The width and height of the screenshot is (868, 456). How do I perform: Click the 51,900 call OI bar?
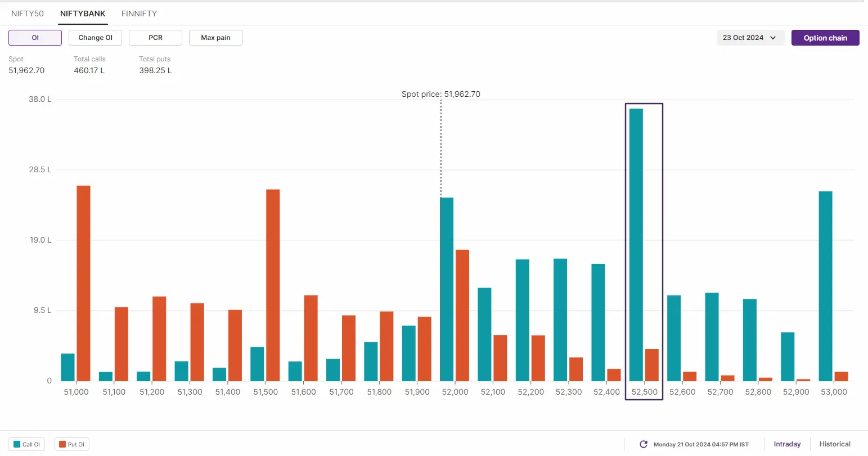coord(409,354)
